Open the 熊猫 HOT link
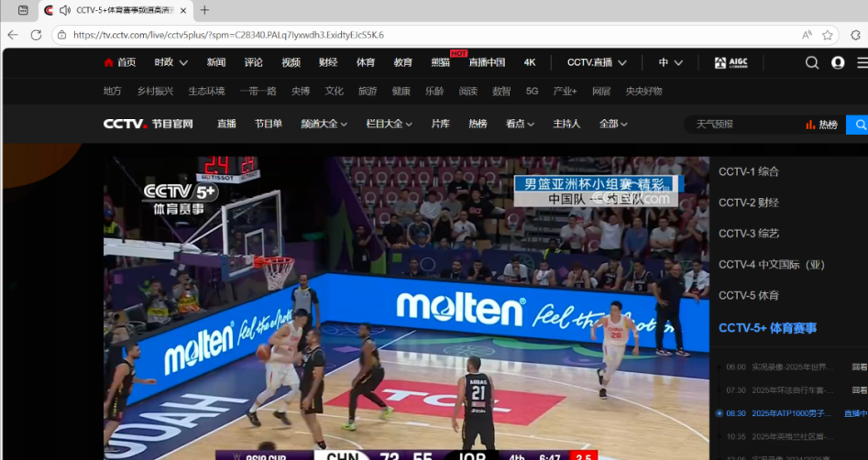The height and width of the screenshot is (460, 868). tap(441, 62)
